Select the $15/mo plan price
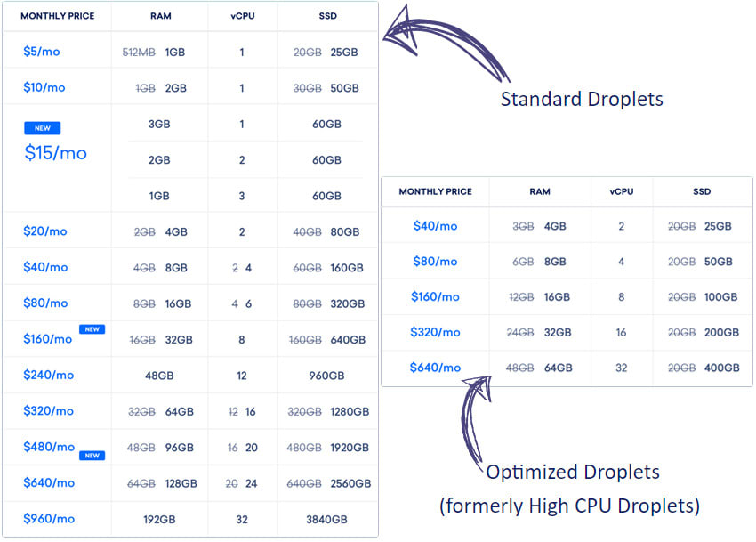756x542 pixels. pyautogui.click(x=55, y=153)
